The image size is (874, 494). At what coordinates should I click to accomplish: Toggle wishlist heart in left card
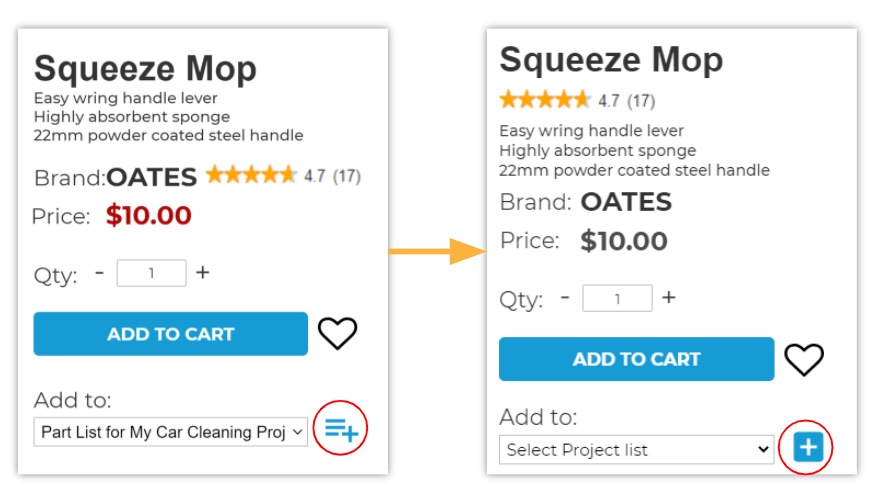(x=337, y=333)
